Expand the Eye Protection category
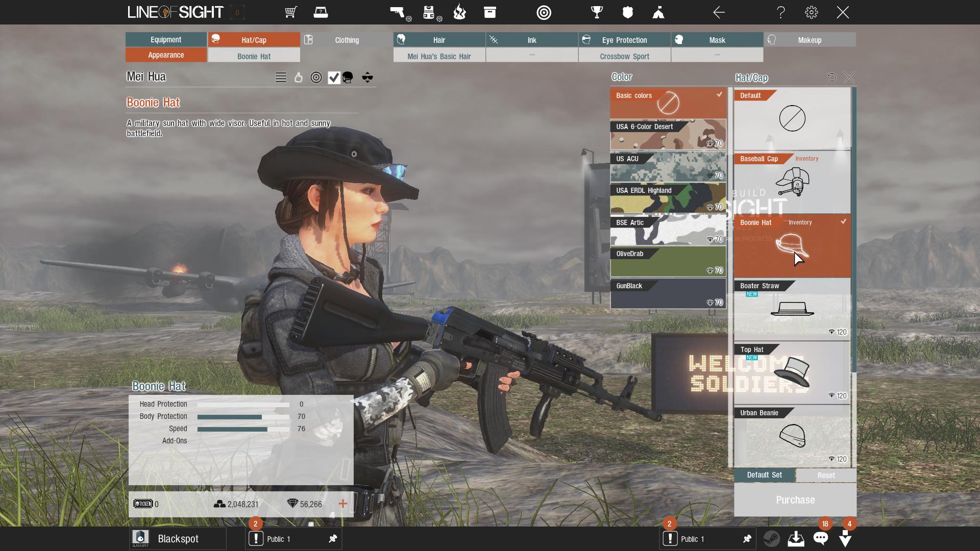Image resolution: width=980 pixels, height=551 pixels. (x=624, y=40)
